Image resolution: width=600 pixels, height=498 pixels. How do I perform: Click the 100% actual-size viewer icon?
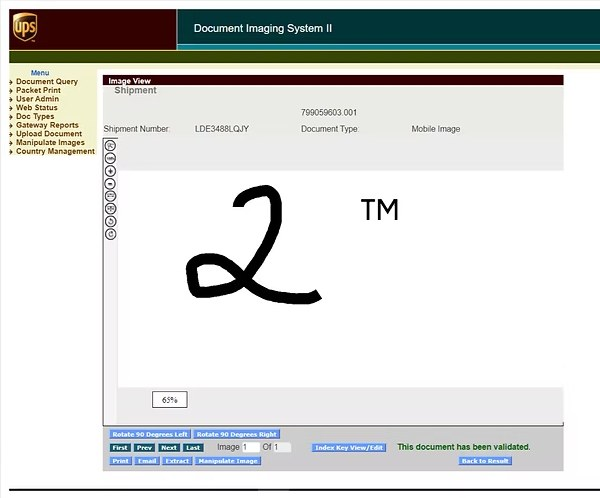pyautogui.click(x=111, y=158)
